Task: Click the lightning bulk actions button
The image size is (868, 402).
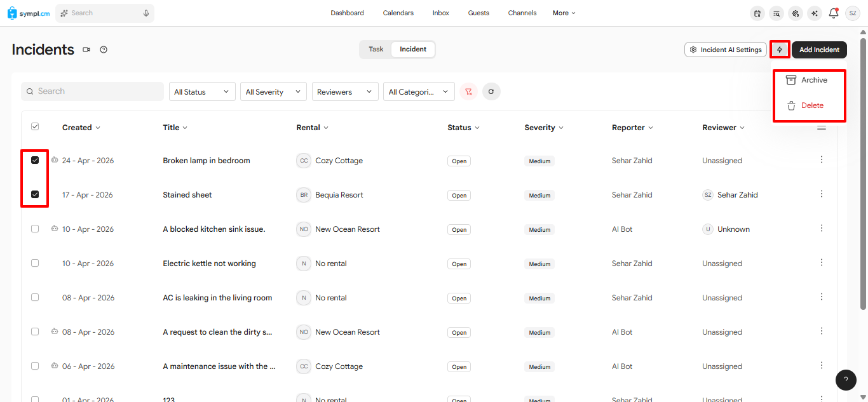Action: point(780,50)
